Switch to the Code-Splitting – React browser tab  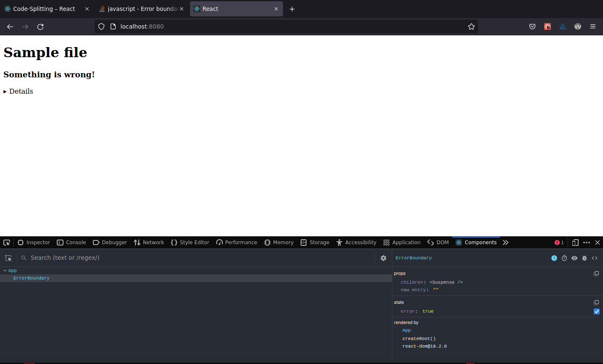click(44, 9)
